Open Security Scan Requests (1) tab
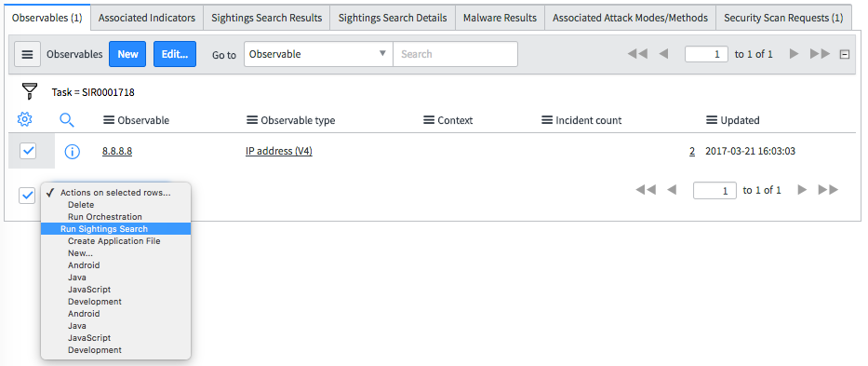The width and height of the screenshot is (868, 366). point(783,18)
